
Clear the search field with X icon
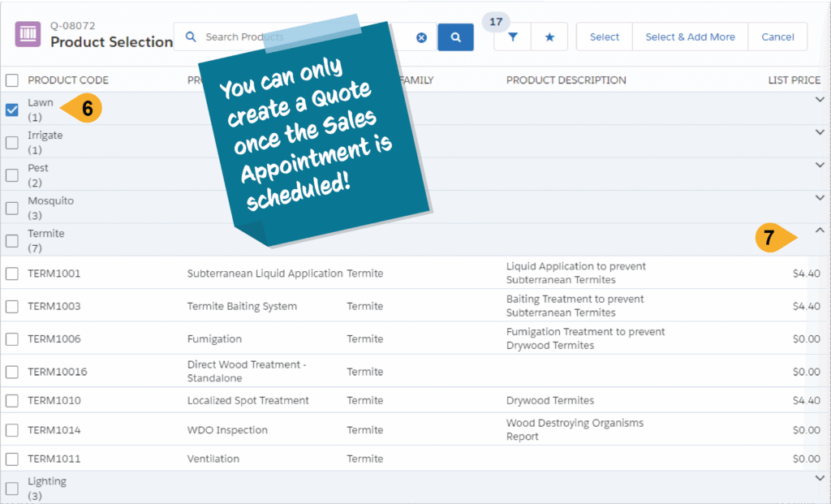pos(421,37)
